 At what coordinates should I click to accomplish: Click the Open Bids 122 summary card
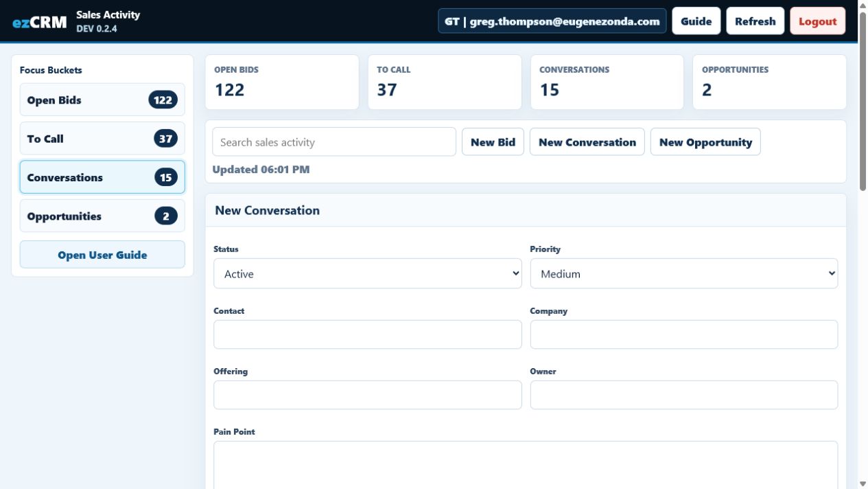(x=282, y=82)
